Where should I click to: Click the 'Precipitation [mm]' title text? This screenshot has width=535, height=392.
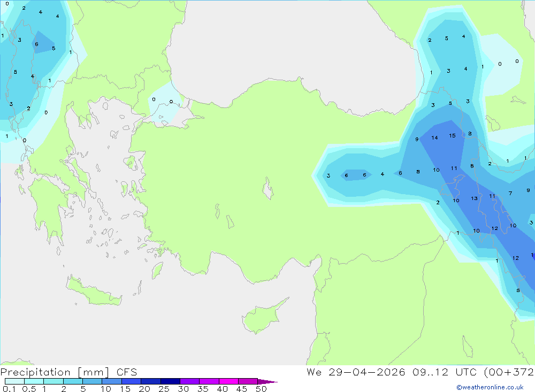click(55, 372)
